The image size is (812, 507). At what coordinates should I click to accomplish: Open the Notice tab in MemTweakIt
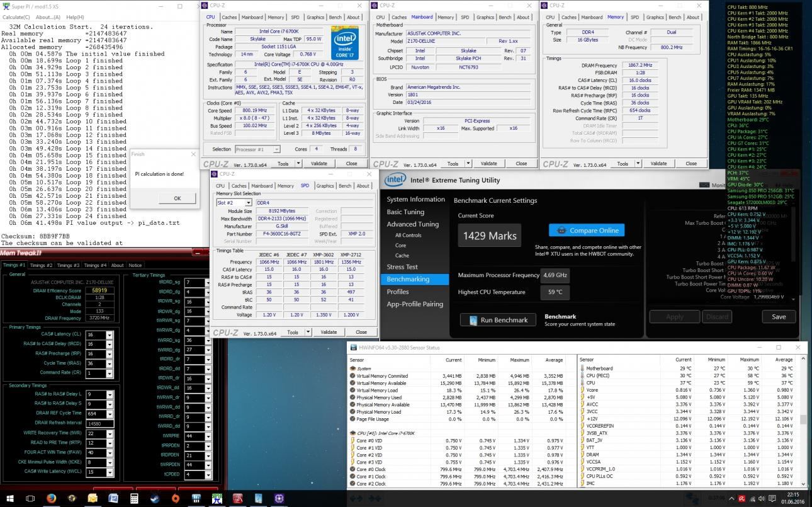135,265
